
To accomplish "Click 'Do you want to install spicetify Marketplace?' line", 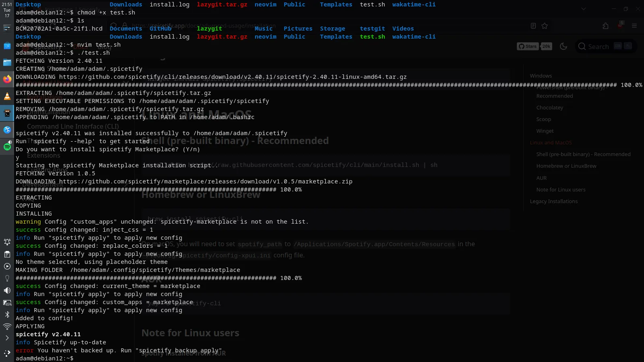I will [x=107, y=149].
